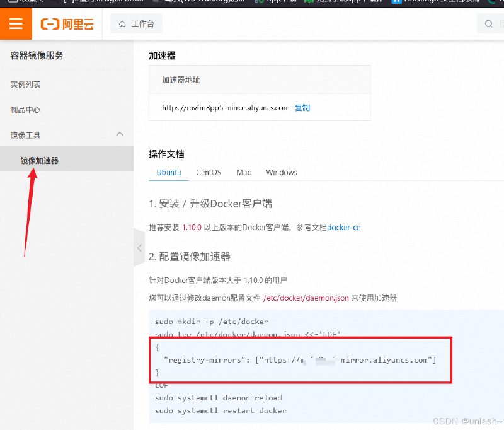Switch to the Mac tab
Screen dimensions: 504x430
click(x=243, y=173)
